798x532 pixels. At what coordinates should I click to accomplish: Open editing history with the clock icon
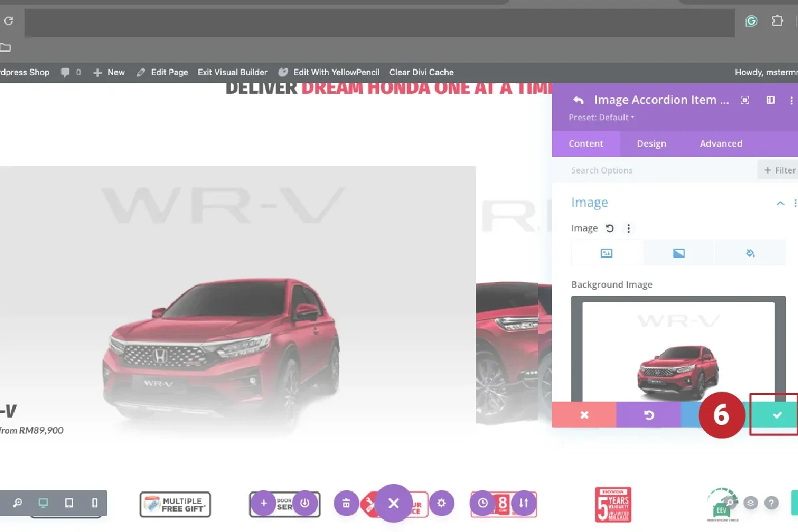[483, 503]
